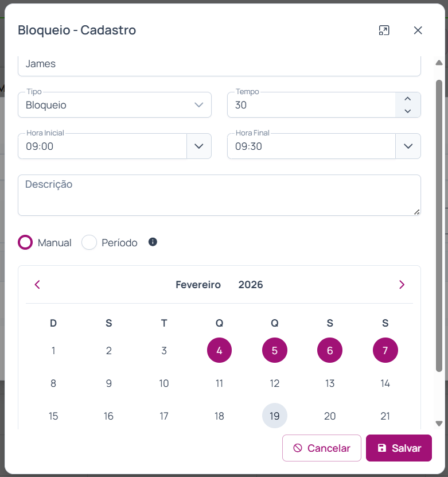
Task: Select the Período radio option
Action: click(89, 242)
